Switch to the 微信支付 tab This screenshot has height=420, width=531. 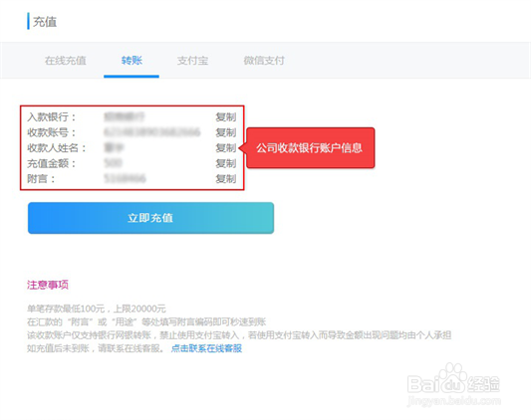(x=264, y=61)
